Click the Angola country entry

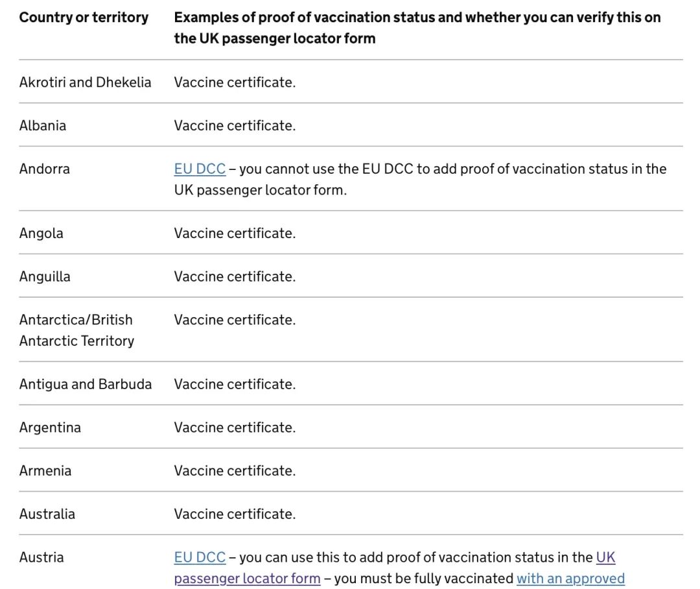(x=41, y=234)
